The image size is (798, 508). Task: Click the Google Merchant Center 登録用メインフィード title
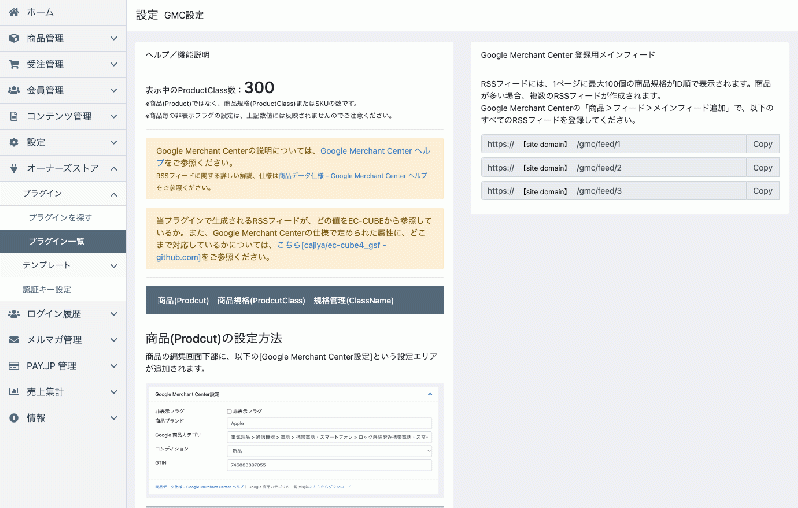coord(567,55)
